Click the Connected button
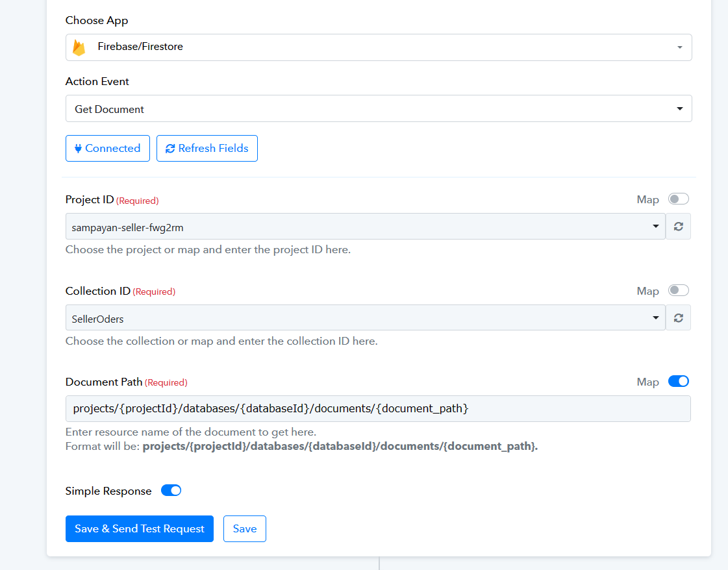The image size is (728, 570). 108,149
